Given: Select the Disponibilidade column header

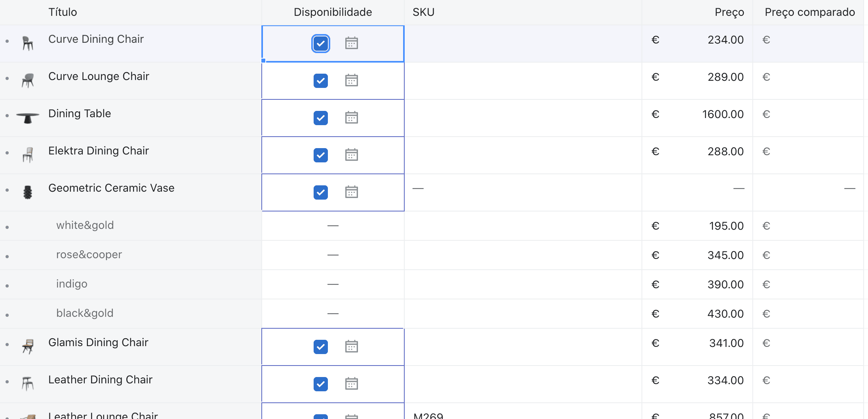Looking at the screenshot, I should pos(332,12).
